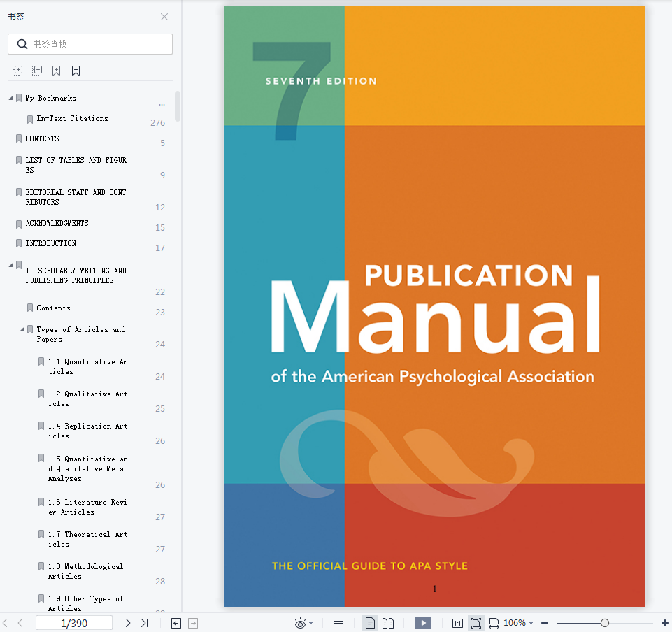This screenshot has height=632, width=672.
Task: Go to EDITORIAL STAFF AND CONTRIBUTORS bookmark
Action: 76,197
